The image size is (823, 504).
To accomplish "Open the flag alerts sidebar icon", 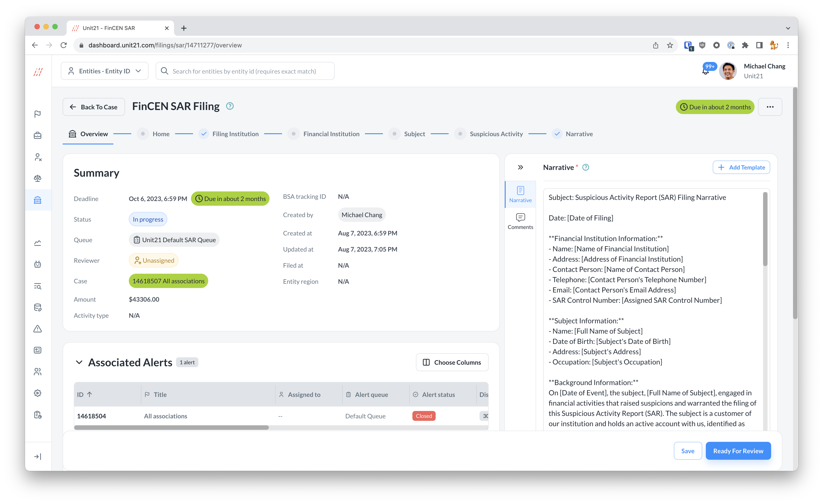I will coord(38,114).
